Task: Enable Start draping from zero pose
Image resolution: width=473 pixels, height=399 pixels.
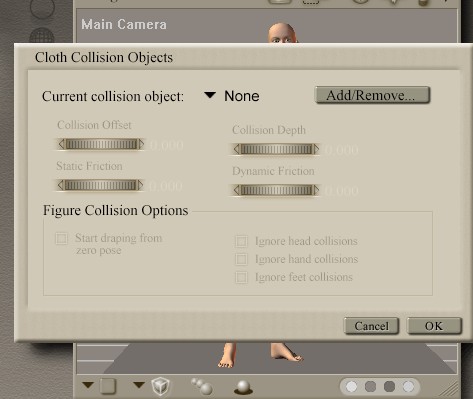Action: 62,239
